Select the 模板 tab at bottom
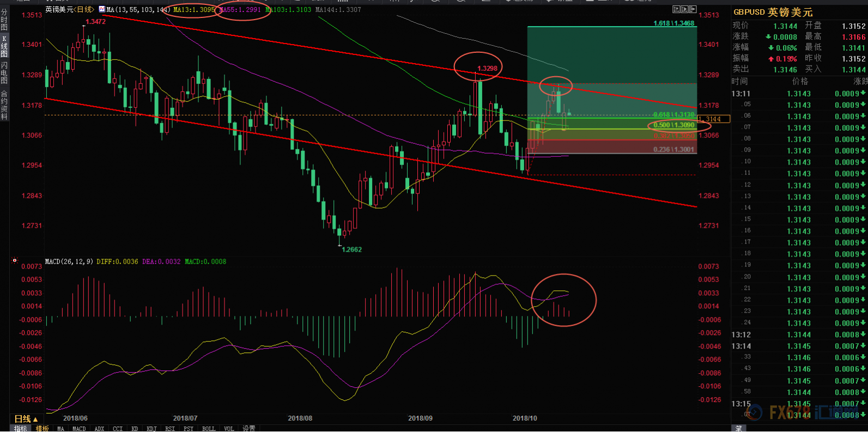Viewport: 868px width, 432px height. tap(42, 428)
